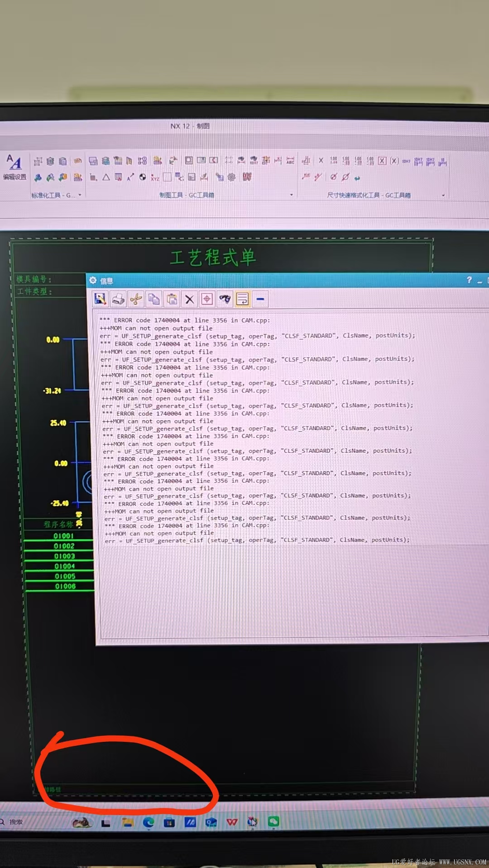Screen dimensions: 489x868
Task: Select program row O1001 in the table
Action: 59,536
